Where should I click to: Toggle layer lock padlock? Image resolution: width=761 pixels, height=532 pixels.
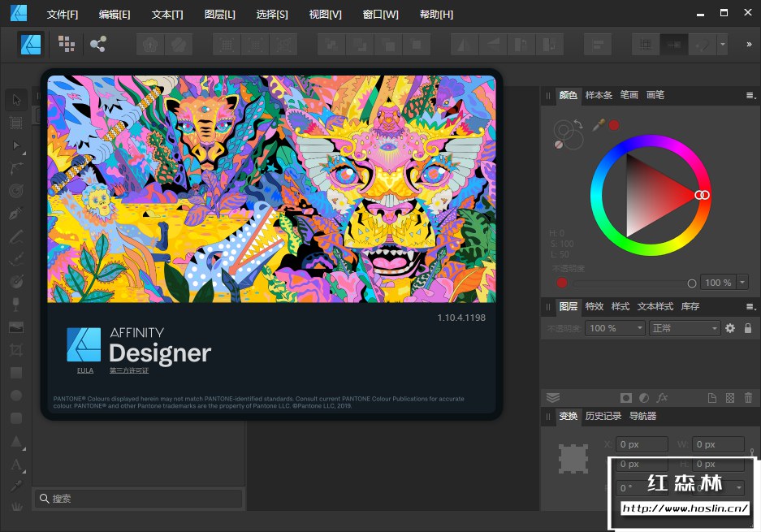coord(748,329)
